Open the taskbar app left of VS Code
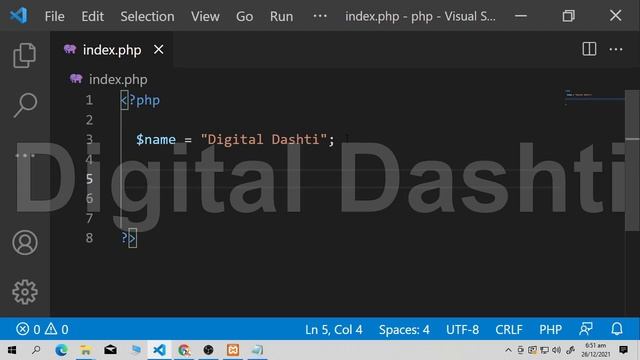640x360 pixels. (x=136, y=350)
